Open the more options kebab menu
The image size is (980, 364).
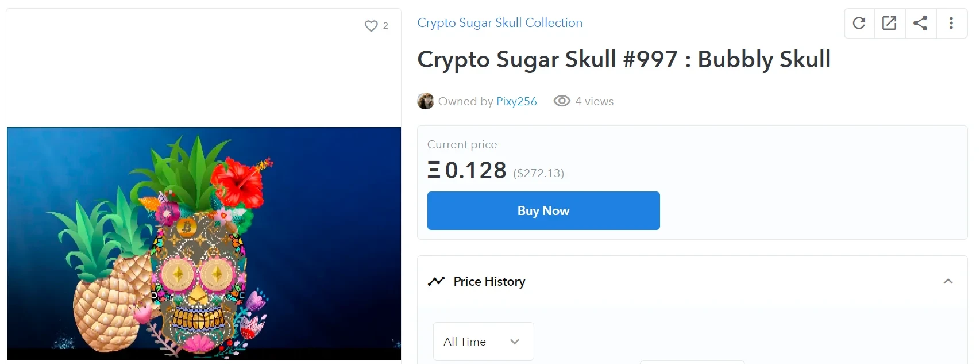(x=951, y=23)
